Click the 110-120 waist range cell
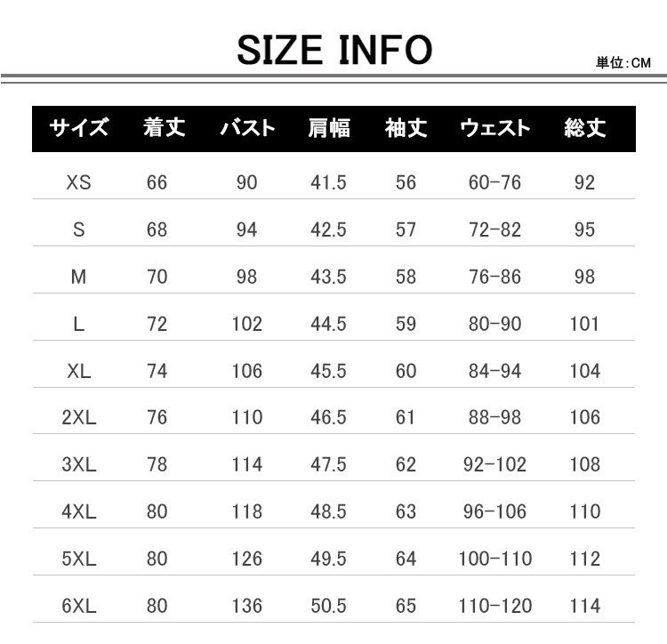667x644 pixels. click(497, 606)
